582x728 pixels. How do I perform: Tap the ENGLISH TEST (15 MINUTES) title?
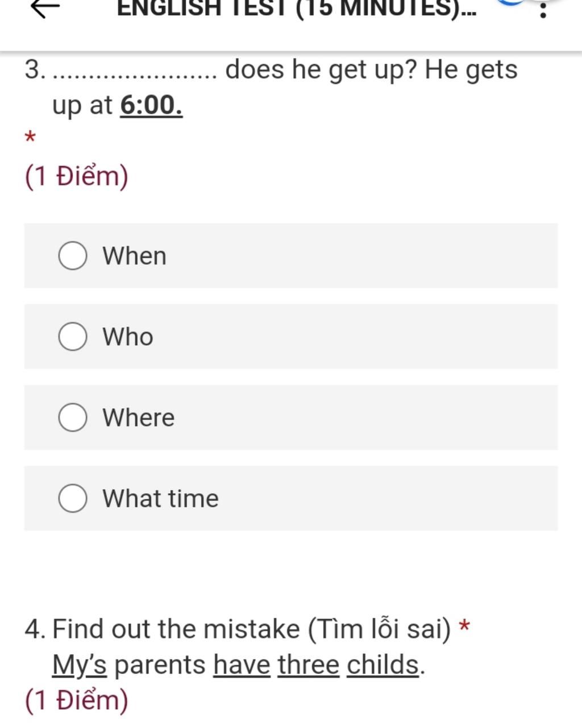(297, 8)
